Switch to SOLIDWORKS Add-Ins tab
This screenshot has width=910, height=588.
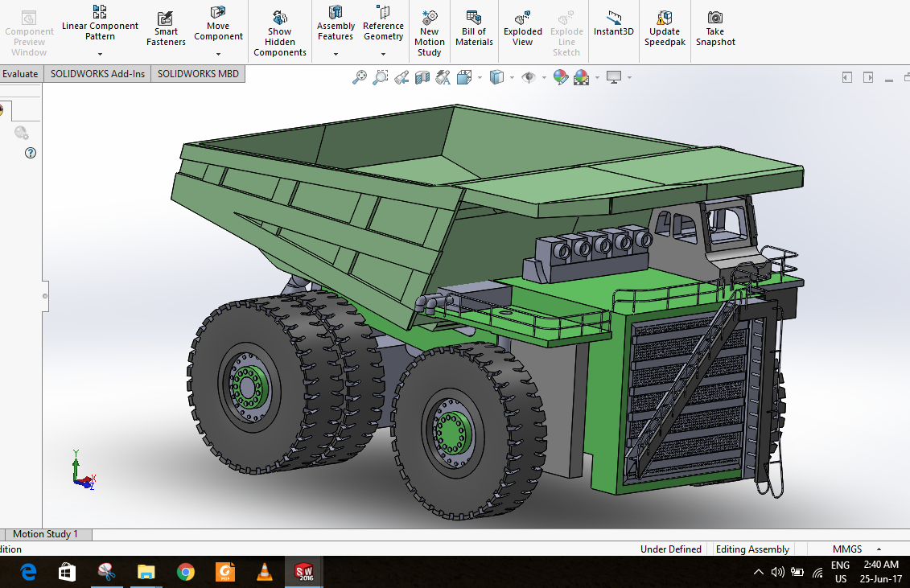click(97, 74)
